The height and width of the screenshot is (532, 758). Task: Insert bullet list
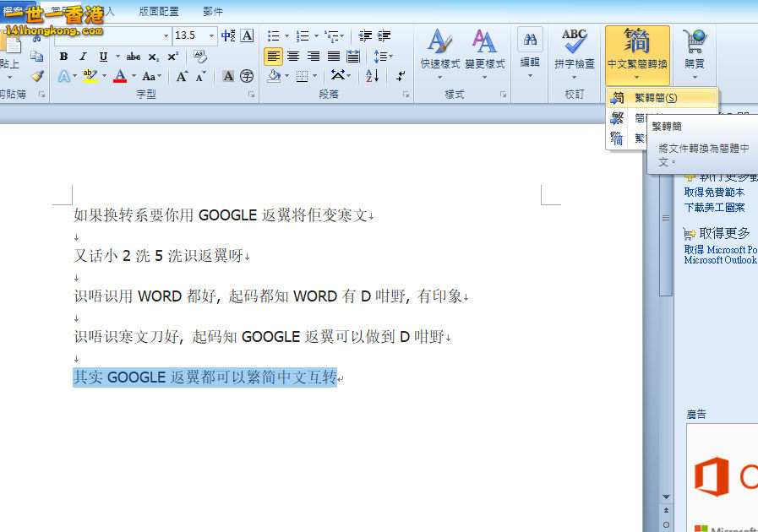tap(274, 35)
